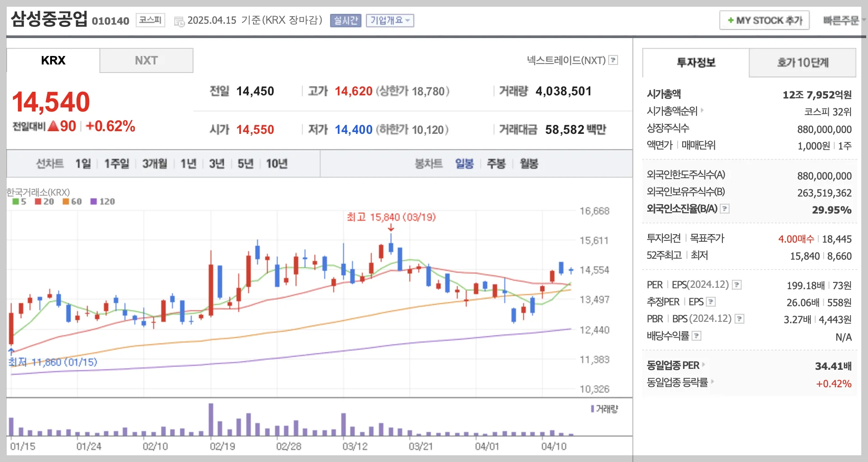The height and width of the screenshot is (462, 868).
Task: Choose the 3년 line chart period
Action: [217, 164]
